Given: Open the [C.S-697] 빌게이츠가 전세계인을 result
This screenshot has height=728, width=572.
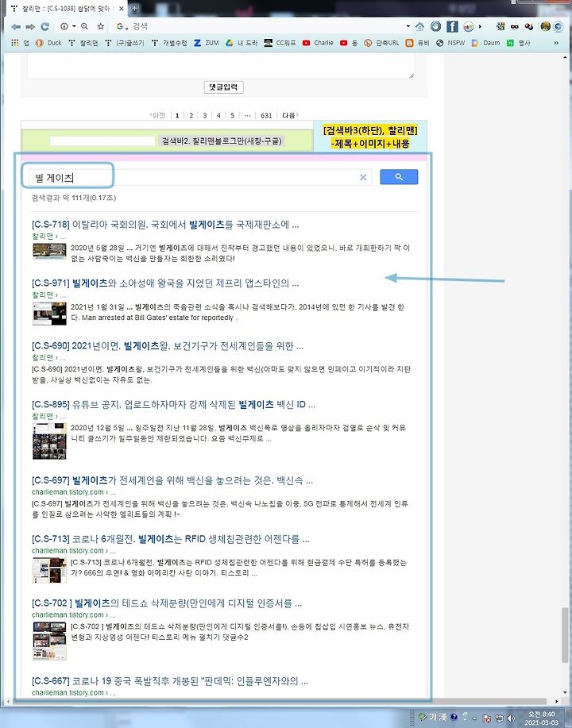Looking at the screenshot, I should coord(172,480).
